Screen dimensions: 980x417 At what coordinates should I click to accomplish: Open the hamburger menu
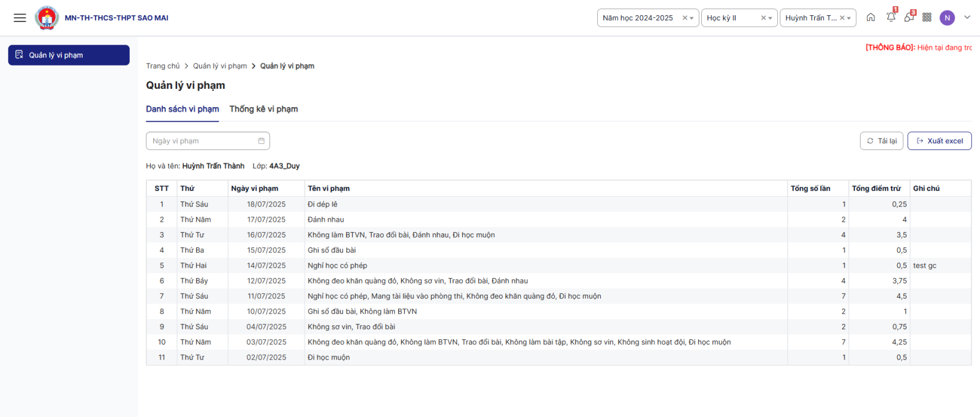click(x=20, y=18)
